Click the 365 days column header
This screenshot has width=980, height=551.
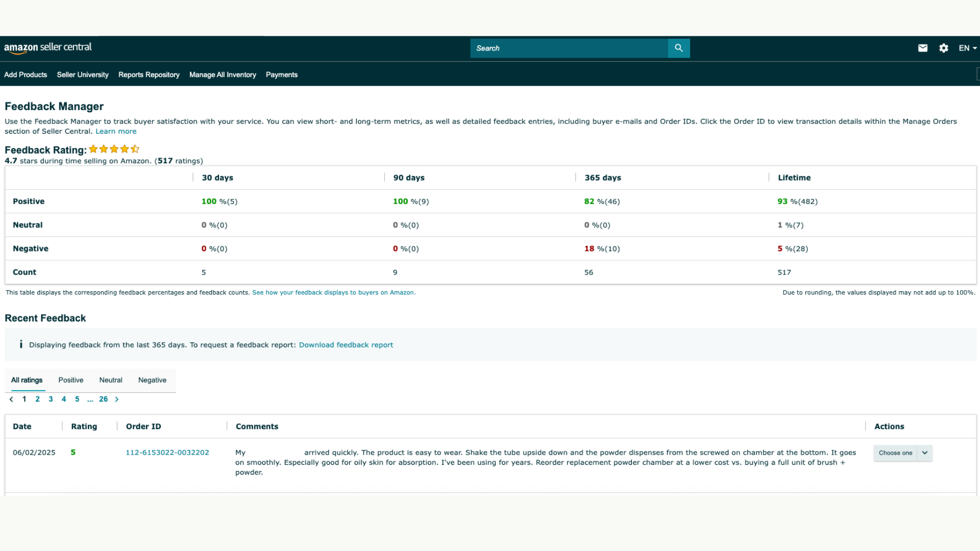(603, 178)
